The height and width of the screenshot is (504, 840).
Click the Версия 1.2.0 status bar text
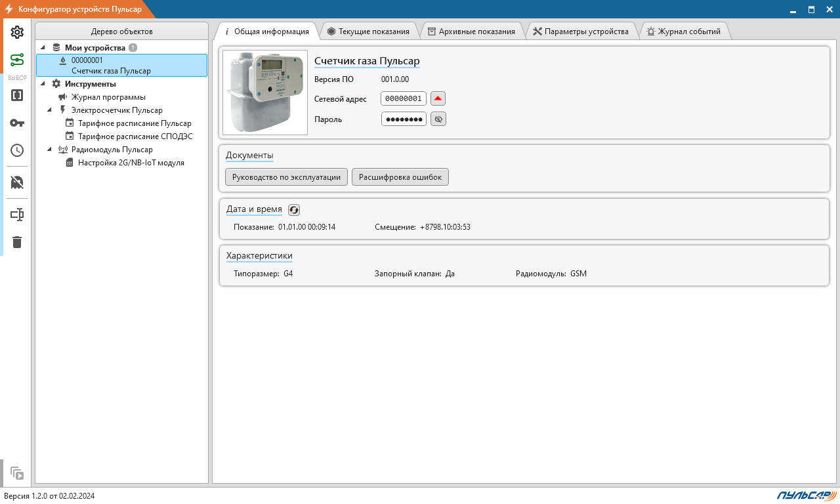pyautogui.click(x=49, y=496)
